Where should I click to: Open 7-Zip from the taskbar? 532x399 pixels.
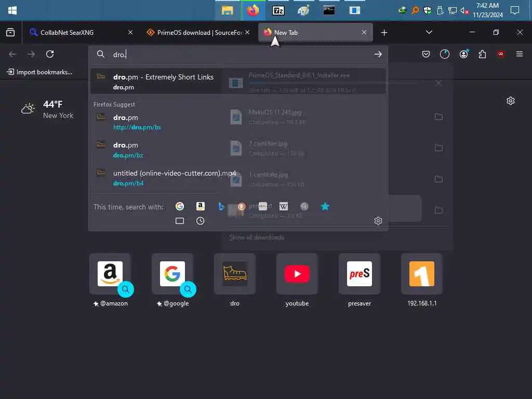click(278, 10)
